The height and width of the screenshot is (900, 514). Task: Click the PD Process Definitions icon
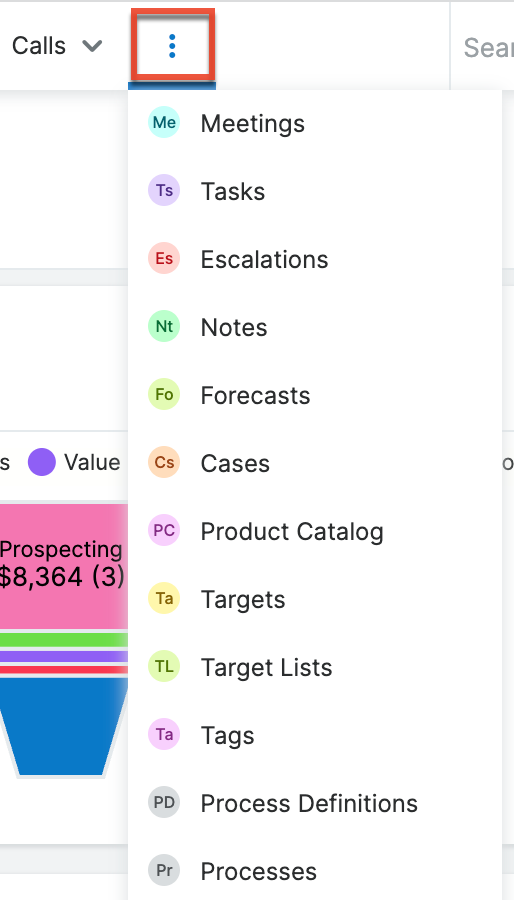(164, 802)
